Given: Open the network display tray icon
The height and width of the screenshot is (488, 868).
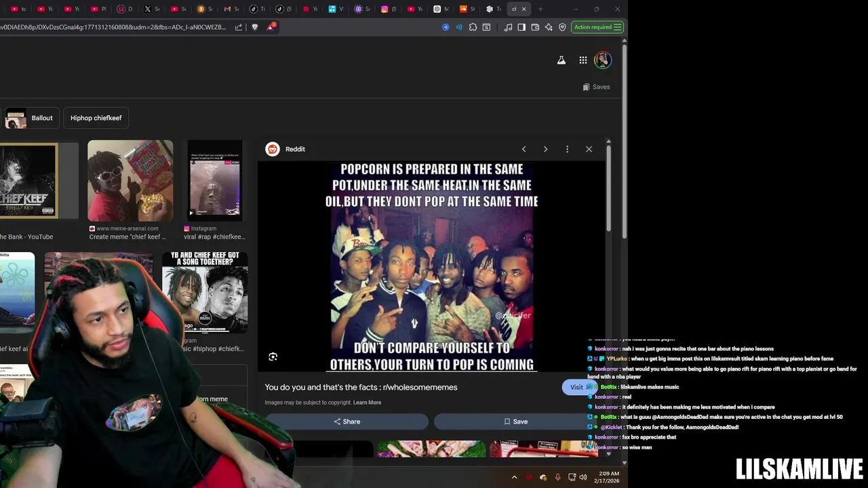Looking at the screenshot, I should point(572,477).
